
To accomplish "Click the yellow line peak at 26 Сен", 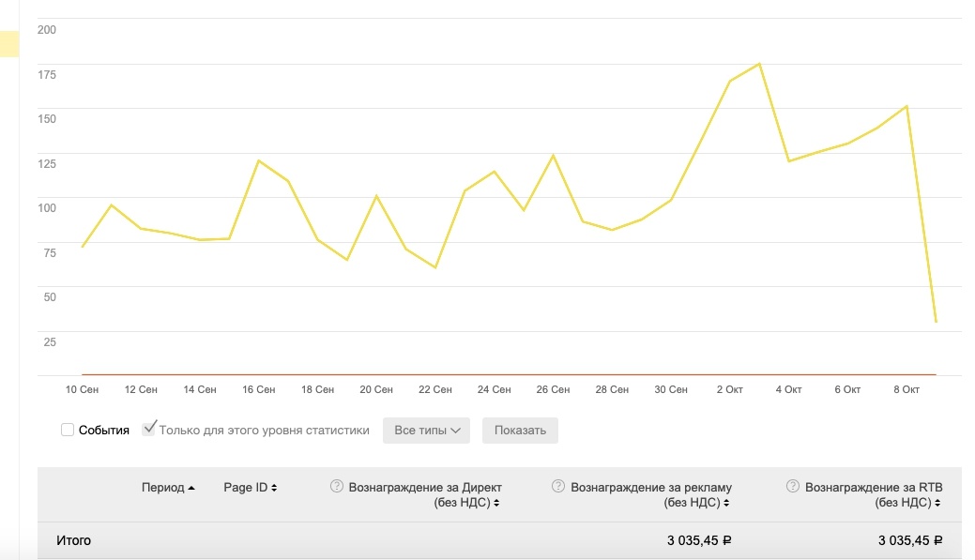I will 553,155.
